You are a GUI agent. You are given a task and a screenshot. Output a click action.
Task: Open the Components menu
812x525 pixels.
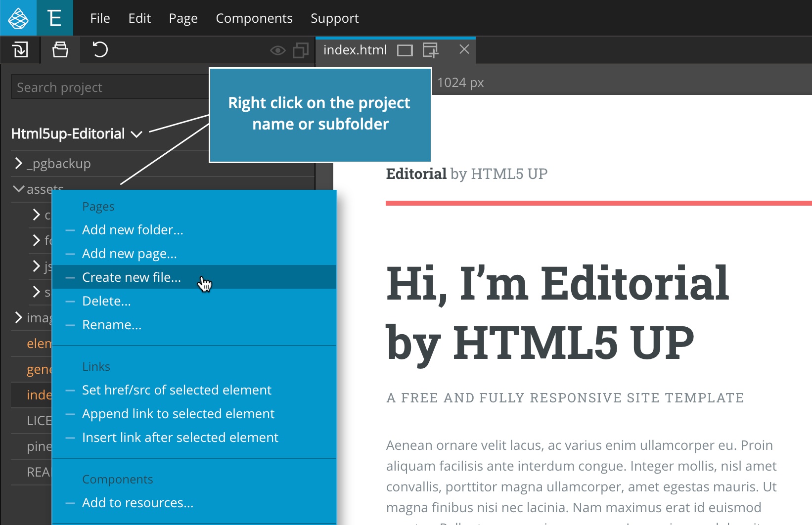click(x=254, y=18)
